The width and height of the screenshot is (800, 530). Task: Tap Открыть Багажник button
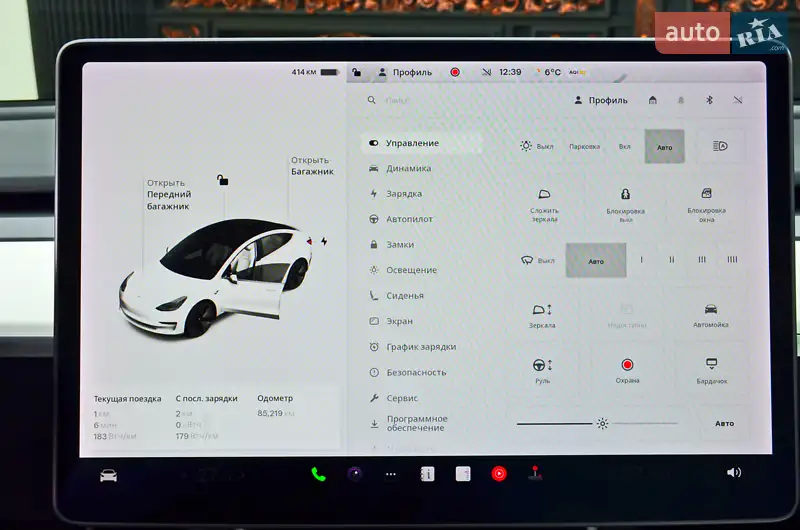[312, 166]
